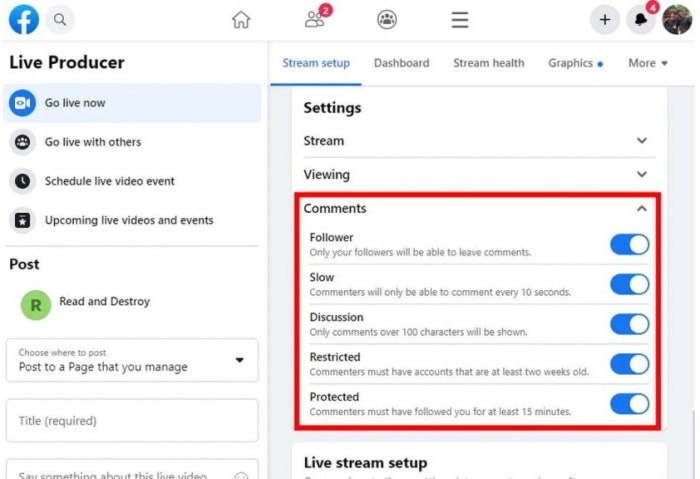Click the search magnifier icon
This screenshot has width=700, height=479.
(x=60, y=20)
